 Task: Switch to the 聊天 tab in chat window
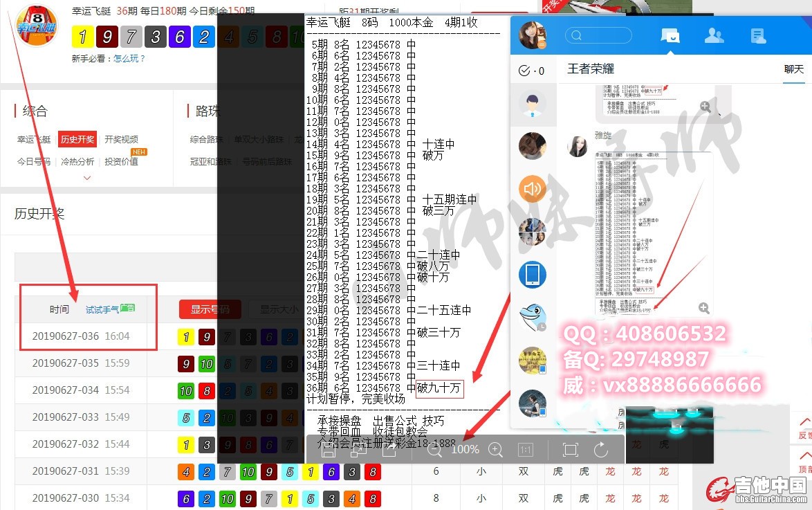pos(794,69)
